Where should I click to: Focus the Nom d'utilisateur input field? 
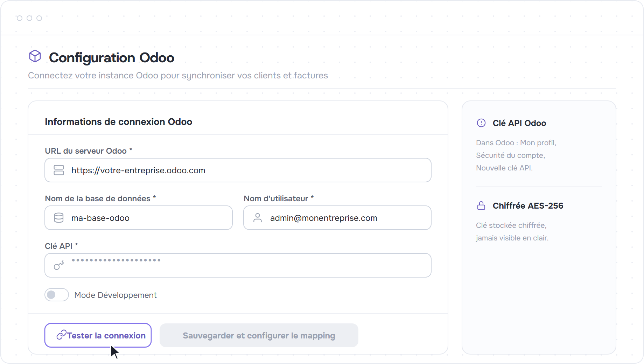(337, 218)
